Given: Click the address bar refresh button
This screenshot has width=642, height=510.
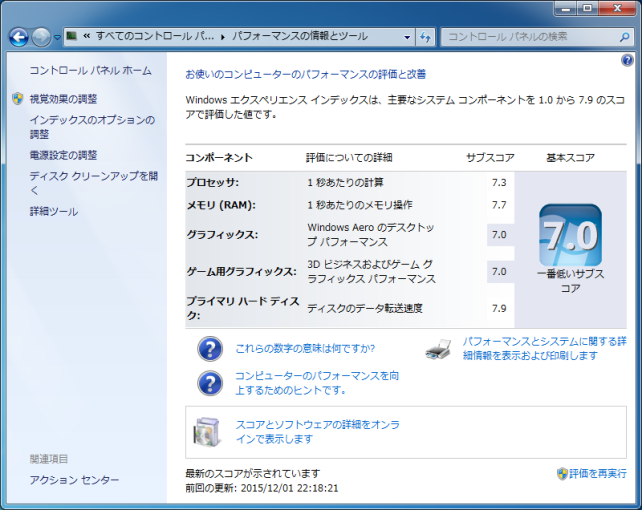Looking at the screenshot, I should (x=425, y=37).
